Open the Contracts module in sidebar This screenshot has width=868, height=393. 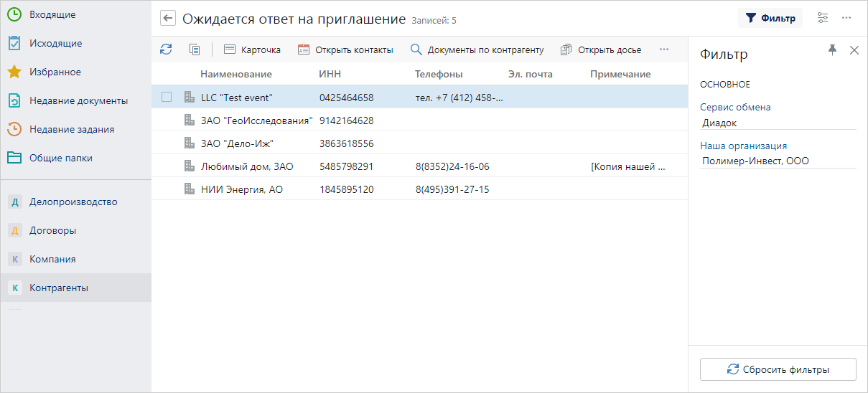click(52, 230)
